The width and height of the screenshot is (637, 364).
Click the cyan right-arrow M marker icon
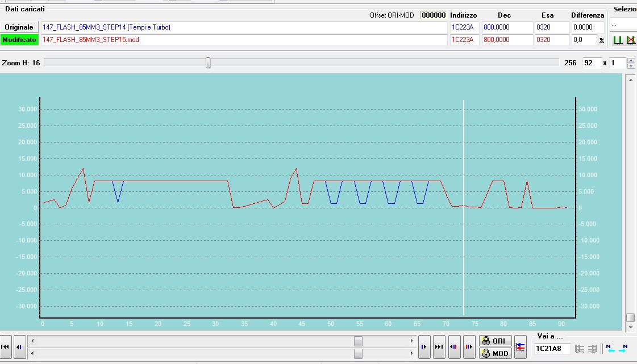[x=624, y=348]
